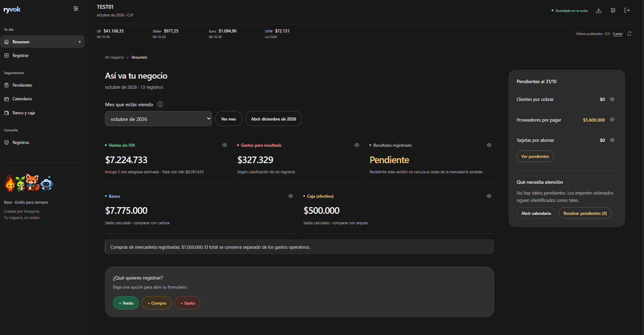
Task: Click 'Mi negocio' breadcrumb
Action: click(x=114, y=57)
